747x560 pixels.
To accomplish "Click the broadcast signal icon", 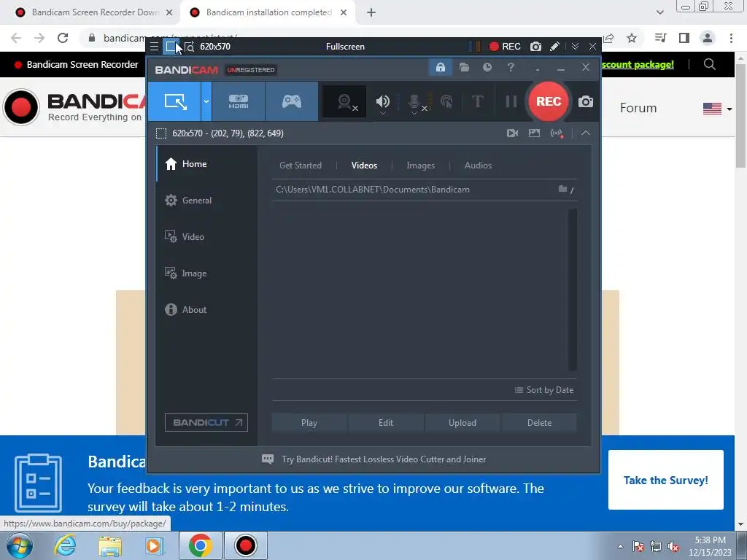I will coord(557,133).
